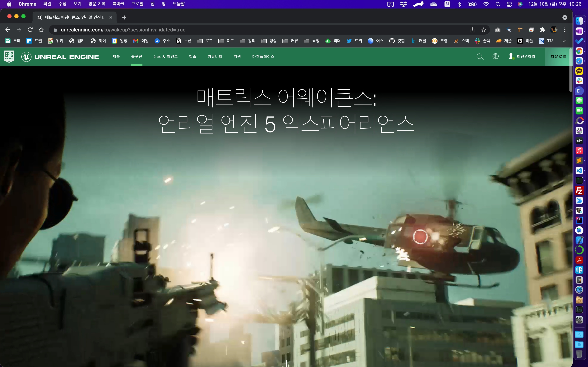Viewport: 588px width, 367px height.
Task: Open 북마크 menu in menu bar
Action: coord(118,4)
